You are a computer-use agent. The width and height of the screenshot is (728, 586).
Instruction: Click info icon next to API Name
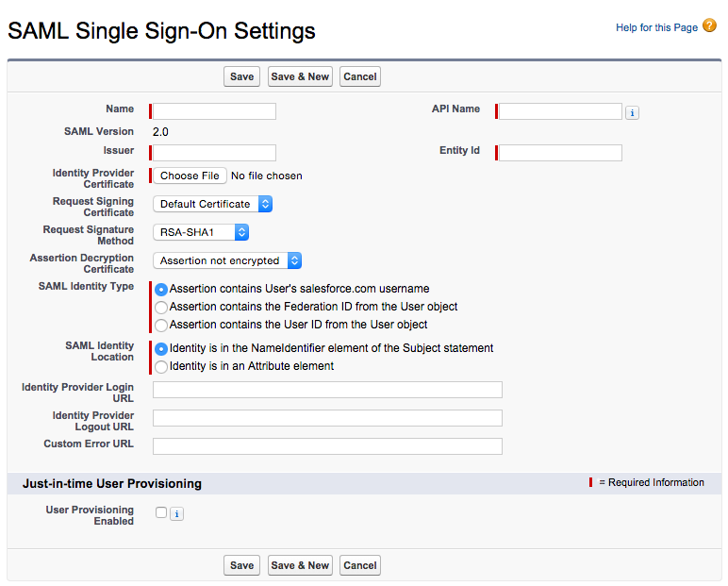[632, 112]
